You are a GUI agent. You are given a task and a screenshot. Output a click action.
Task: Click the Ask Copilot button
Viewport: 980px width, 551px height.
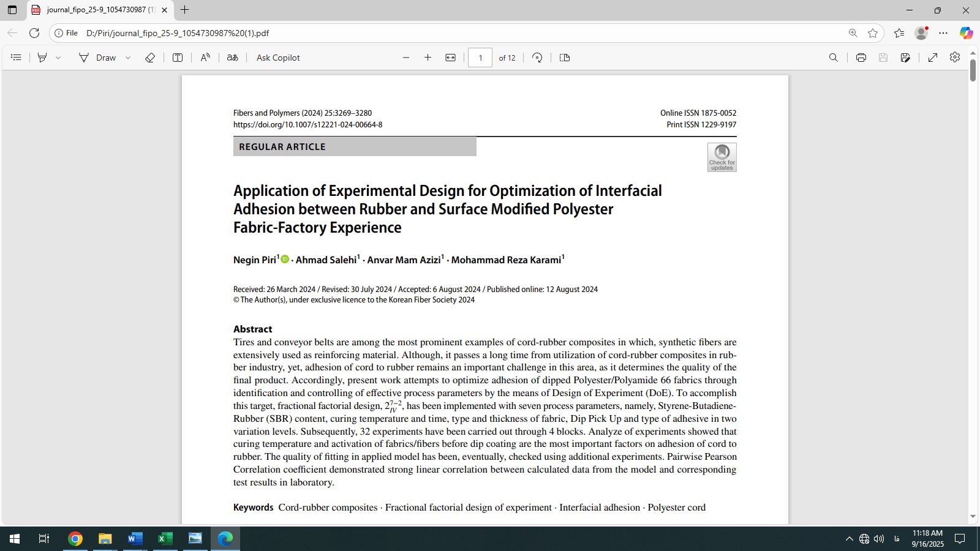click(x=278, y=58)
